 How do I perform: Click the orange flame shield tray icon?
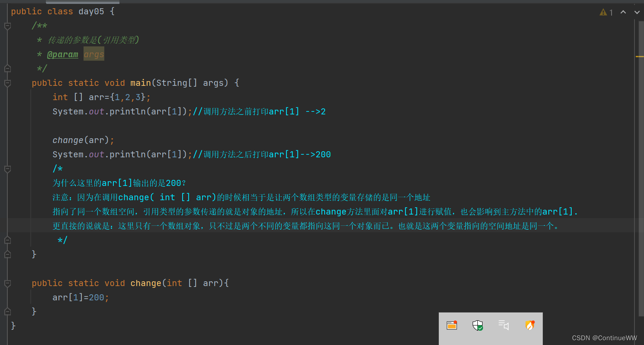pos(530,325)
